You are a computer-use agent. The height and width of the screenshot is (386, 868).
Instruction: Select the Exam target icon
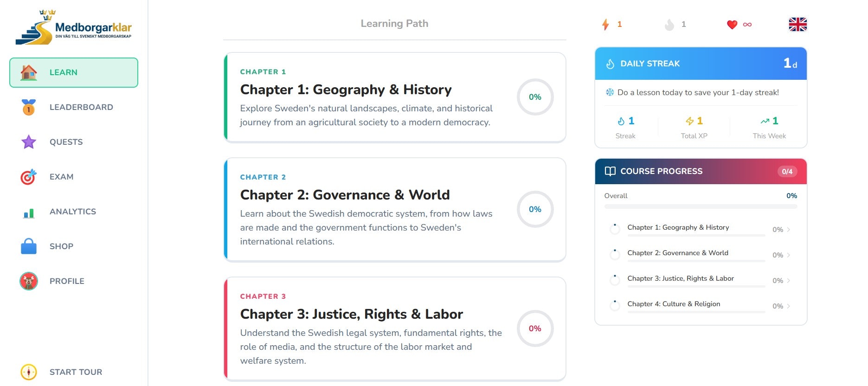coord(29,177)
